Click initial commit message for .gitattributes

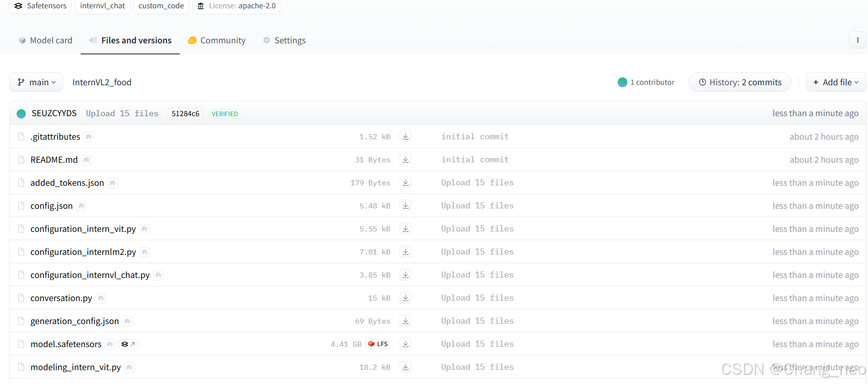[475, 136]
